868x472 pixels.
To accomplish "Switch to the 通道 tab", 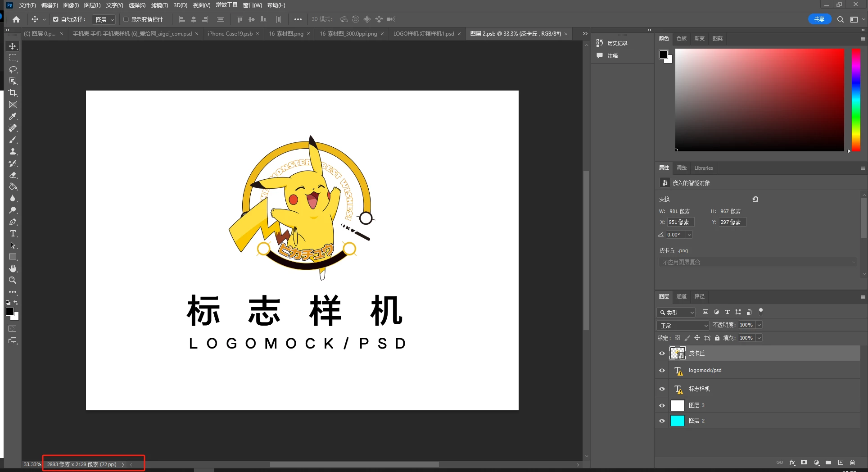I will 682,296.
